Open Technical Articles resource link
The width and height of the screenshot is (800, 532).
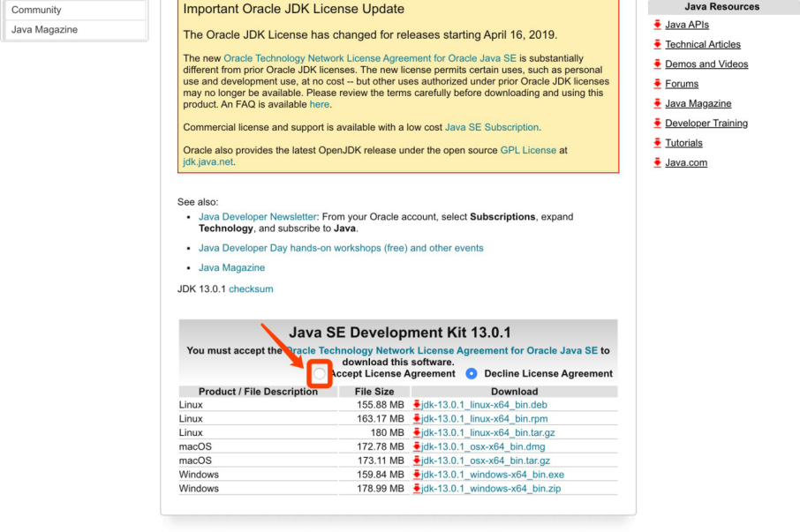tap(703, 44)
